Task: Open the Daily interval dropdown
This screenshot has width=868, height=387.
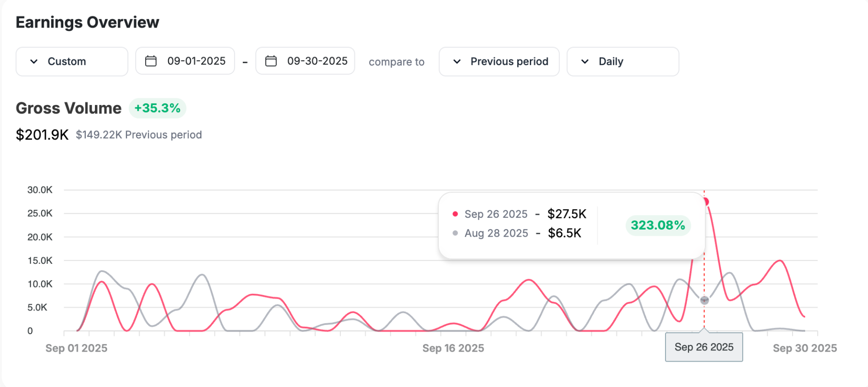Action: tap(623, 62)
